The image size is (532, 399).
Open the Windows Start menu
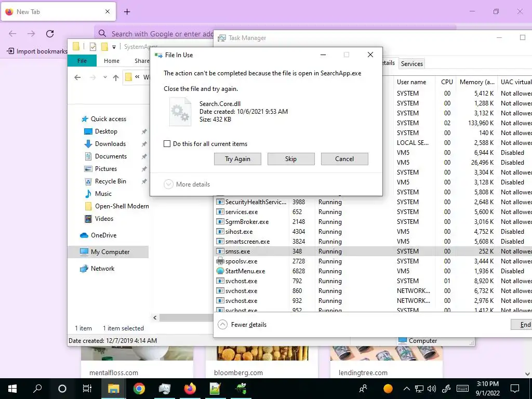point(12,389)
